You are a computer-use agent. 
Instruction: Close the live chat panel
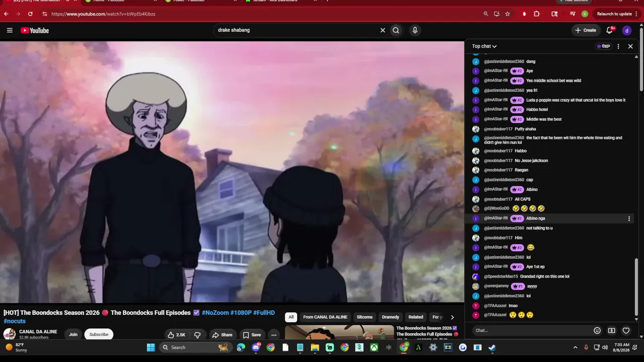630,46
